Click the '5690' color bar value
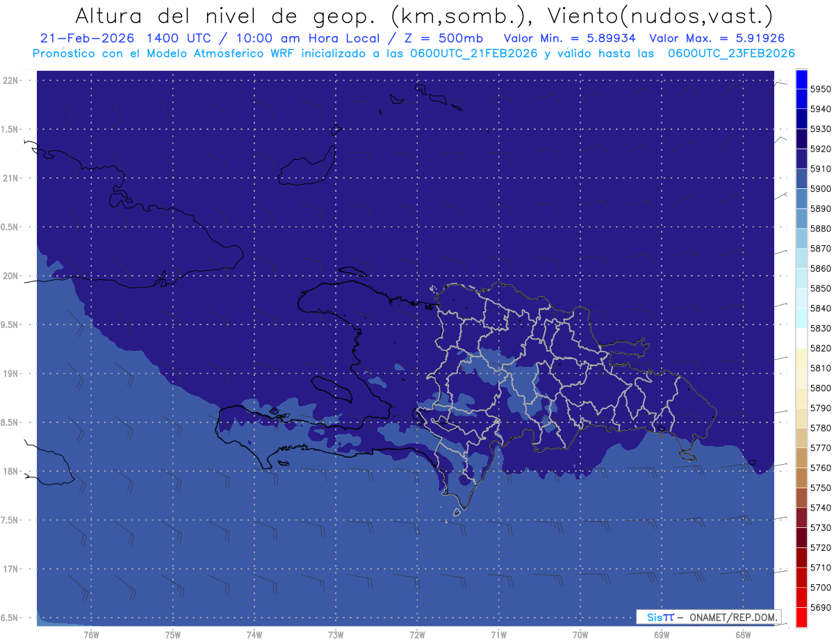 [x=821, y=607]
